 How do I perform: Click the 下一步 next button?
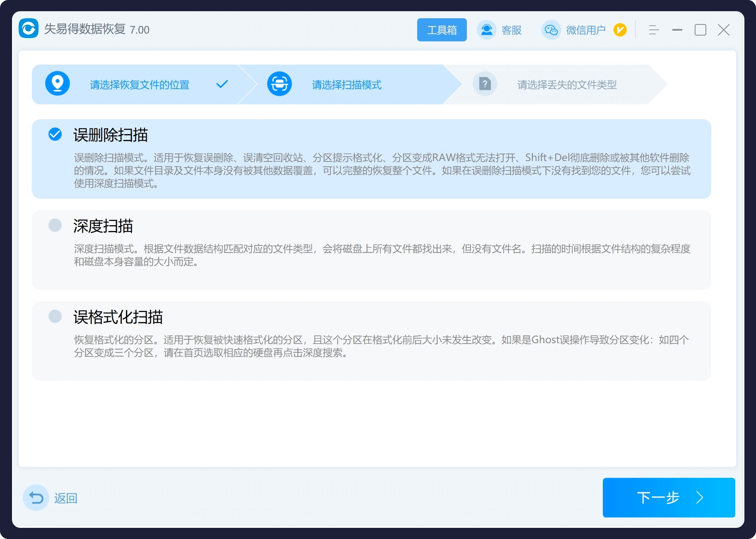tap(669, 497)
